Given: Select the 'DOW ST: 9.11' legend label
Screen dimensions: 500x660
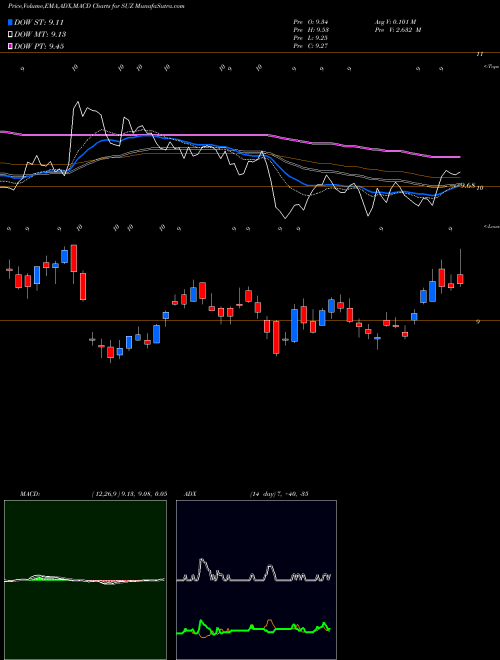Looking at the screenshot, I should pyautogui.click(x=39, y=22).
